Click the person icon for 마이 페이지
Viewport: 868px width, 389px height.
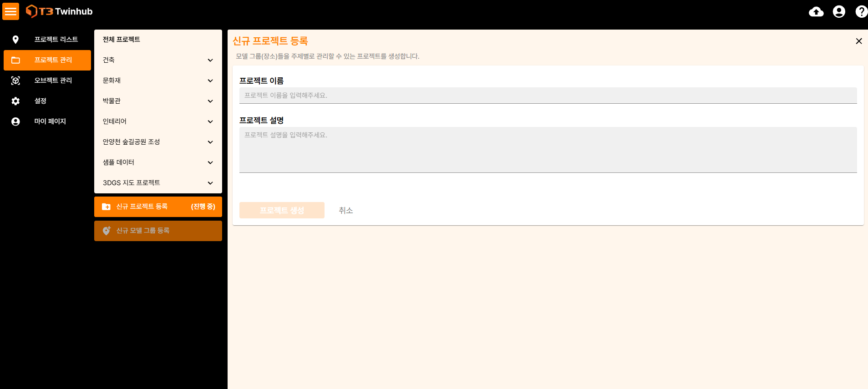(x=15, y=121)
